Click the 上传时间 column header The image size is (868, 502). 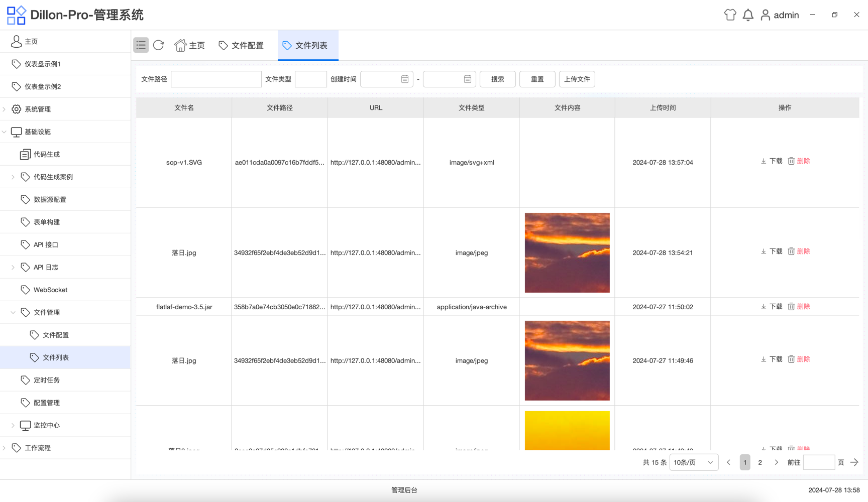[x=663, y=107]
